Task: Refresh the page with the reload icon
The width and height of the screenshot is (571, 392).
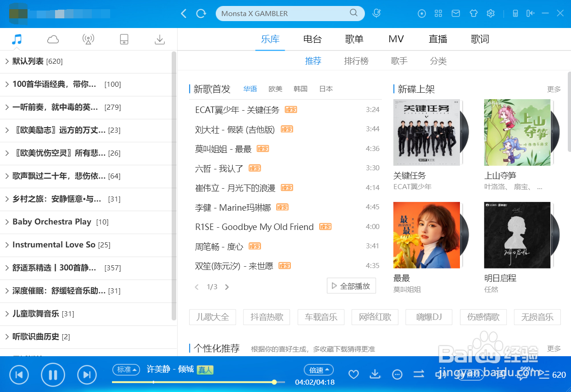Action: (x=201, y=13)
